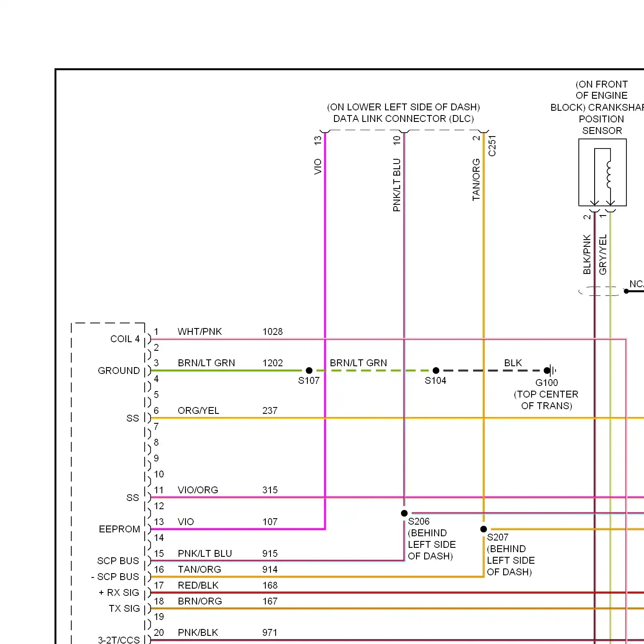Click the S107 splice dot
The width and height of the screenshot is (644, 644).
[x=309, y=371]
